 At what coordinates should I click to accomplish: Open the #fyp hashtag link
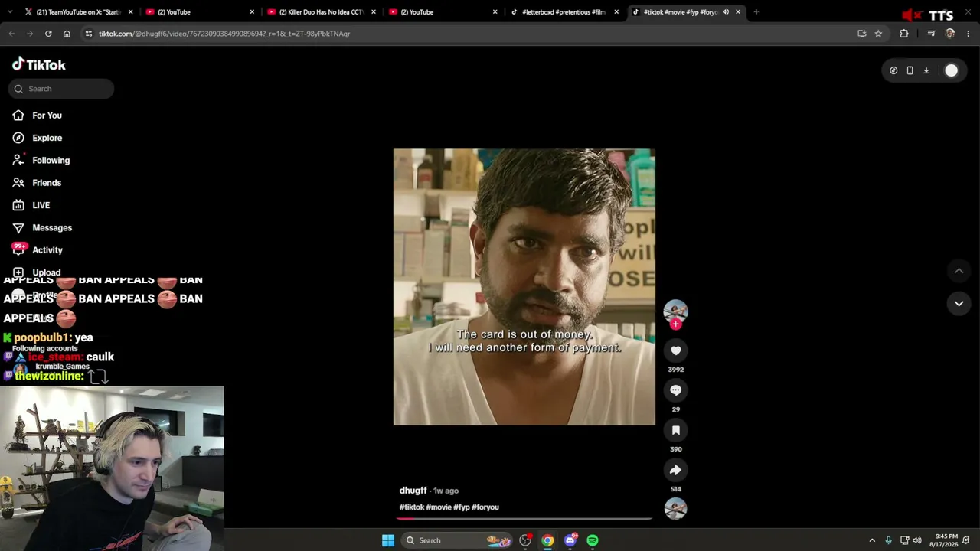(x=462, y=507)
